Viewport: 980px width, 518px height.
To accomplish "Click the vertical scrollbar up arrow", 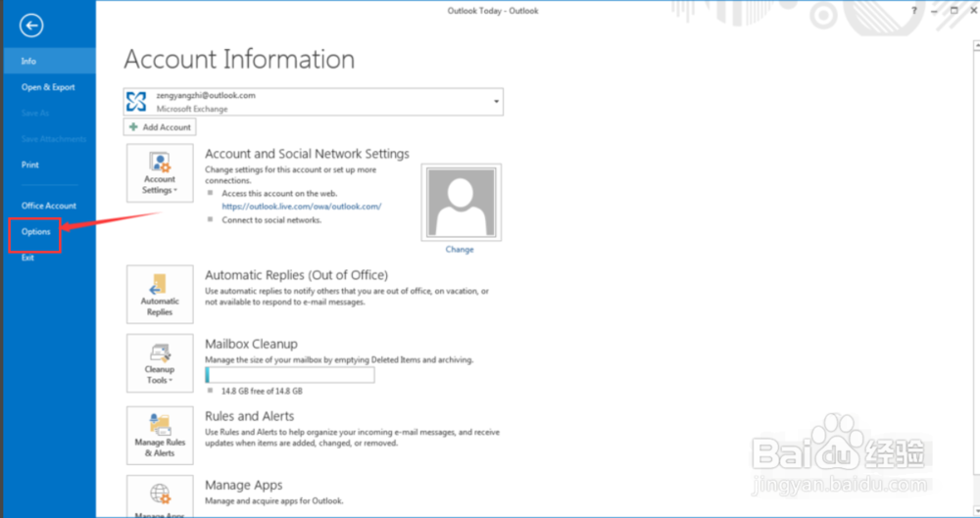I will [976, 46].
